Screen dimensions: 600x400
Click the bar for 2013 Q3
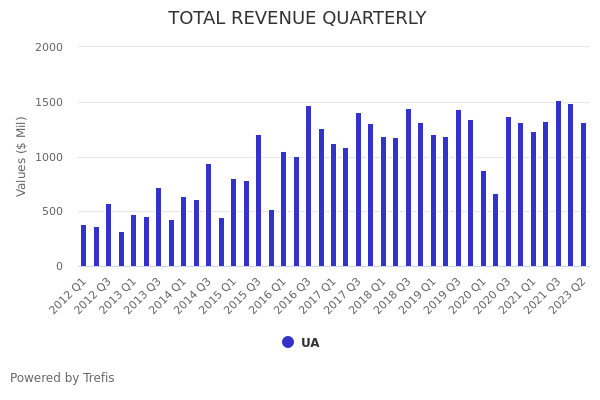pyautogui.click(x=159, y=227)
